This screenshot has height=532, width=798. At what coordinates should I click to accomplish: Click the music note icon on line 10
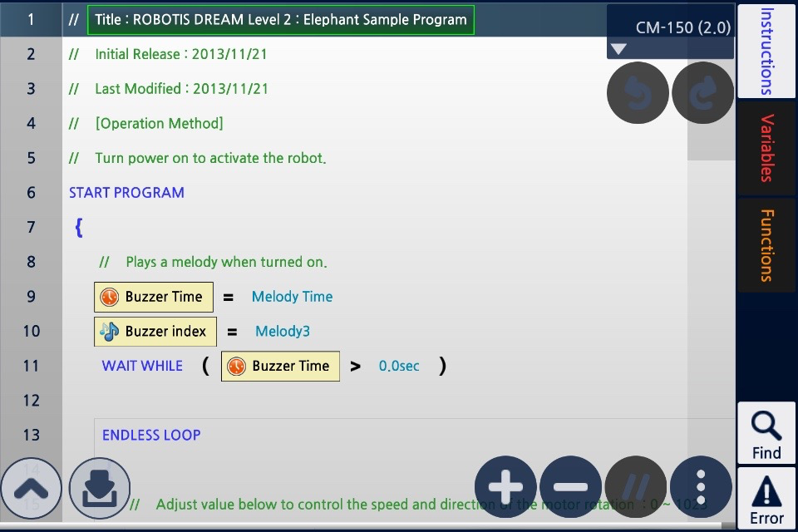(x=109, y=332)
